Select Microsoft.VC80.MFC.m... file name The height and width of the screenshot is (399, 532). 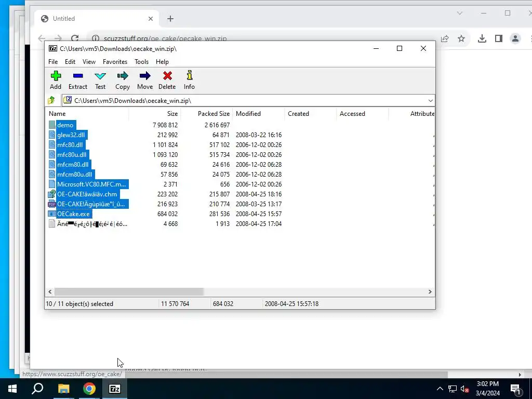[91, 184]
